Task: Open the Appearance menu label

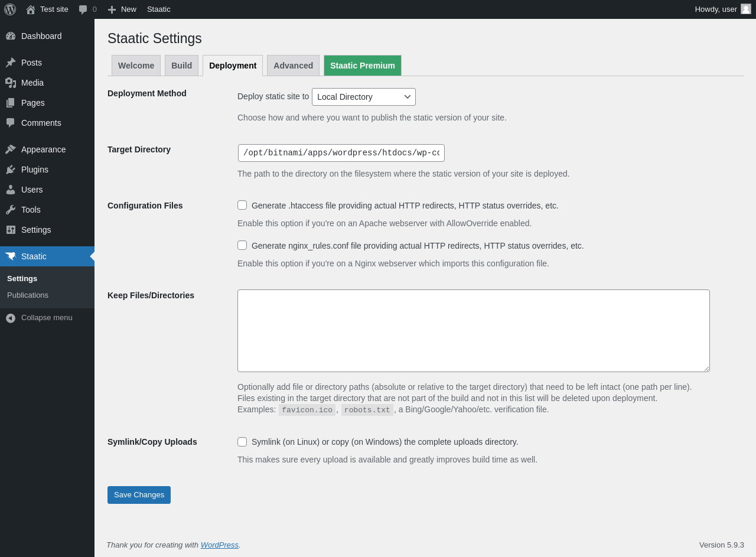Action: 44,149
